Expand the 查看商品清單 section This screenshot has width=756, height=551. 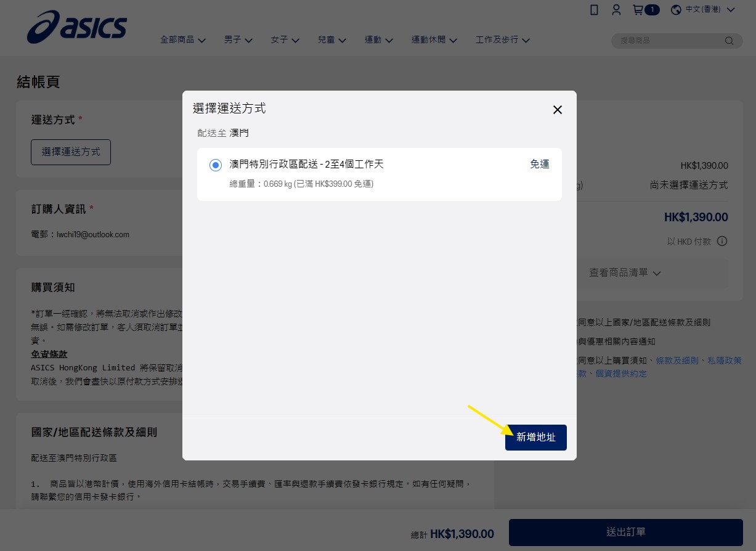(625, 272)
